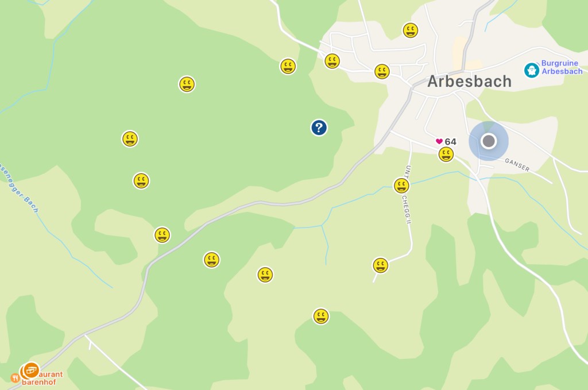This screenshot has width=588, height=390.
Task: Select the smiley just west of the main gray road
Action: click(162, 235)
